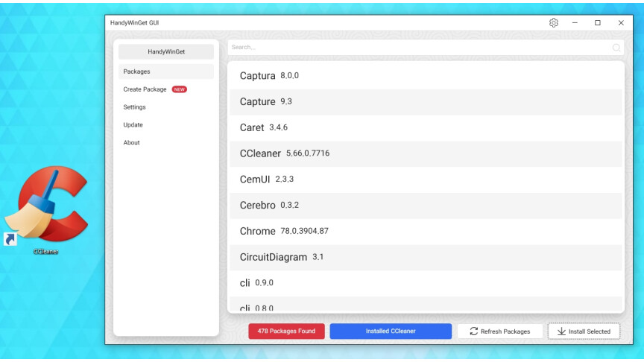Click the red NEW badge

pos(179,89)
